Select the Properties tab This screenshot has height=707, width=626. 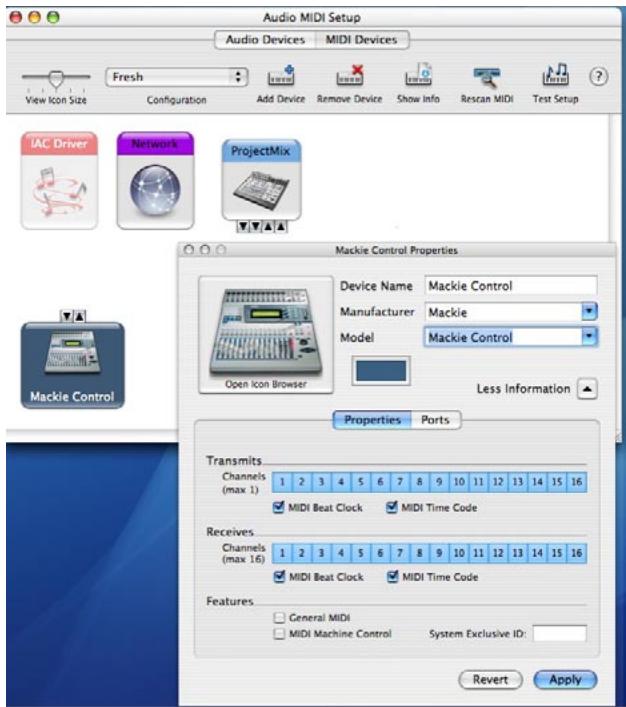pyautogui.click(x=372, y=420)
